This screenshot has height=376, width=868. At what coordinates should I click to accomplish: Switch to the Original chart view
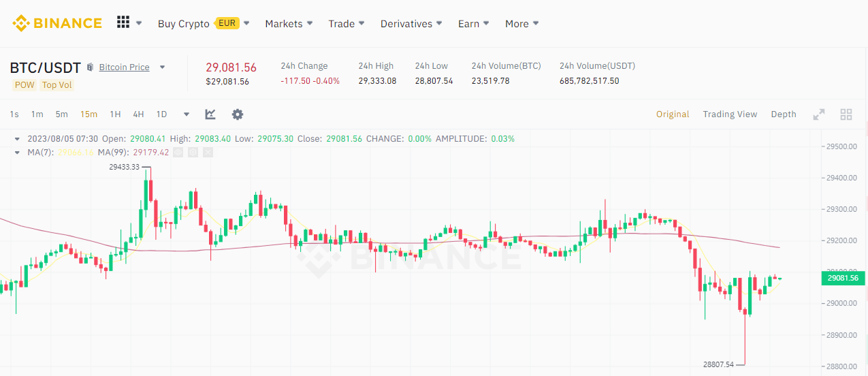tap(673, 114)
